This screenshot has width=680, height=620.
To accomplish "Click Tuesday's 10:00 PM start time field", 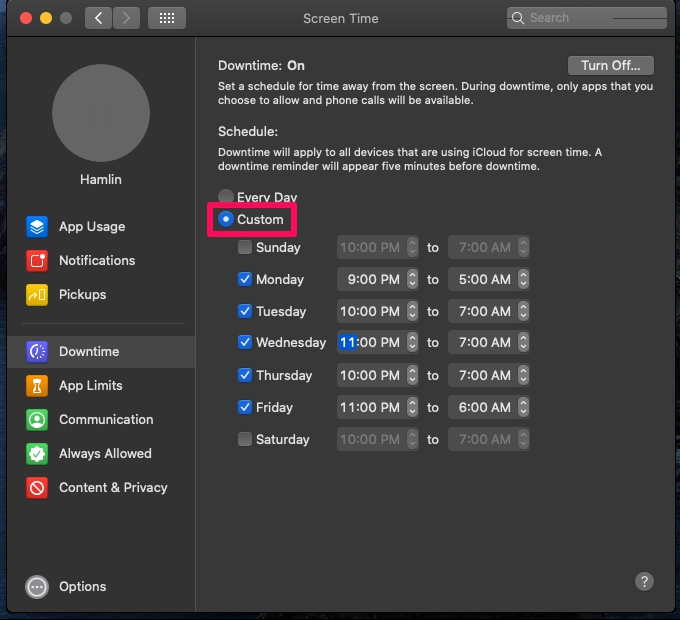I will [372, 311].
